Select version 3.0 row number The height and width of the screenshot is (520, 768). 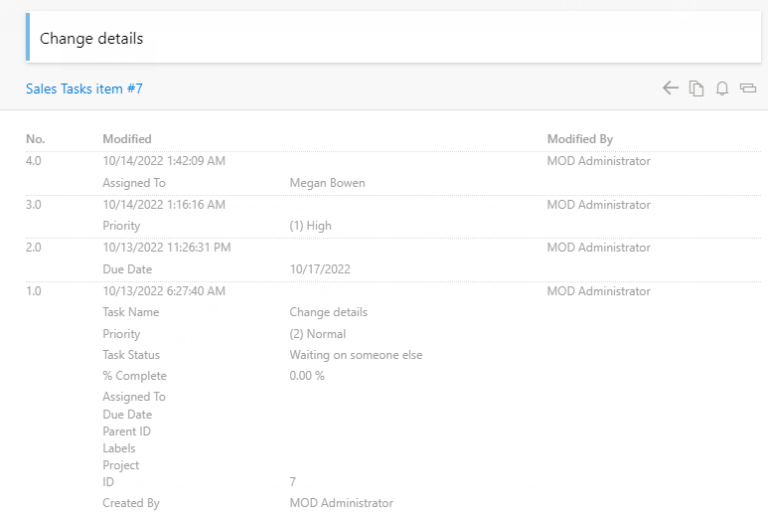[35, 205]
